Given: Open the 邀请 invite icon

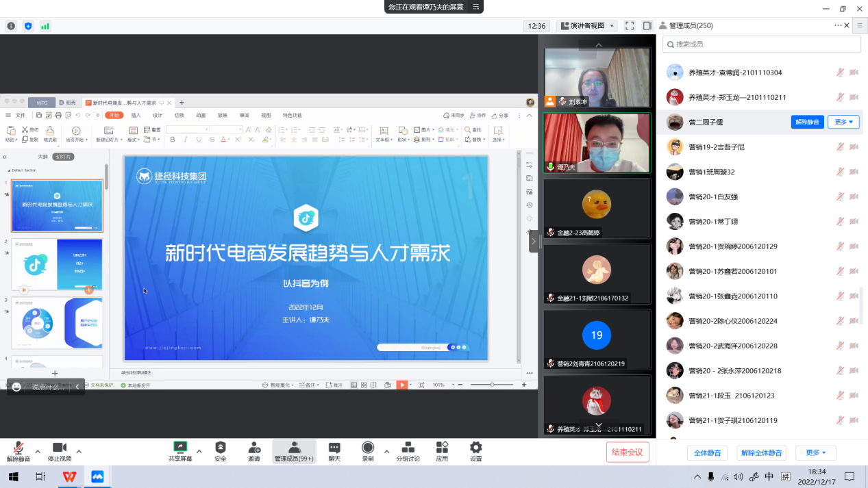Looking at the screenshot, I should point(254,448).
